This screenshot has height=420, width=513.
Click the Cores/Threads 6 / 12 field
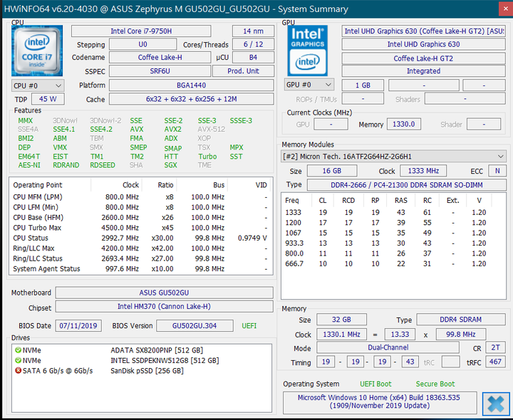pos(253,44)
